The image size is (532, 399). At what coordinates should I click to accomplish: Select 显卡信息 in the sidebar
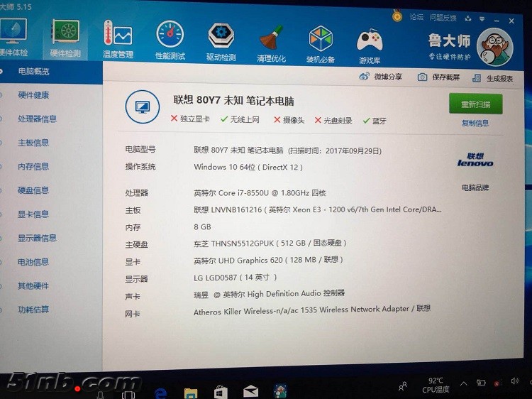click(x=33, y=214)
